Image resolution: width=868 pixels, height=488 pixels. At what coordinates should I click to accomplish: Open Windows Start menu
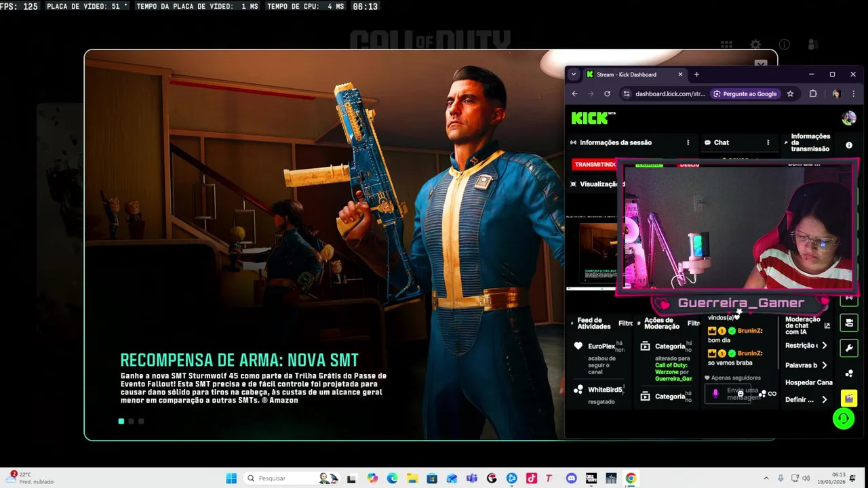click(231, 479)
